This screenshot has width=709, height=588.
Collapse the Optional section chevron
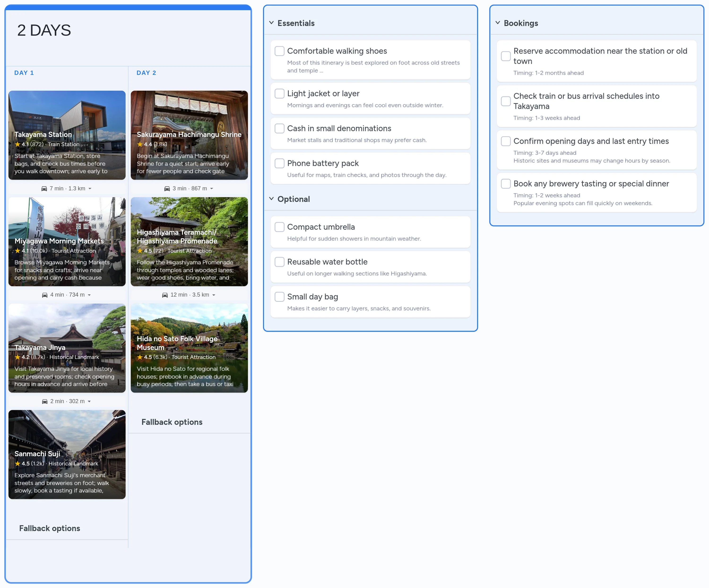point(272,199)
